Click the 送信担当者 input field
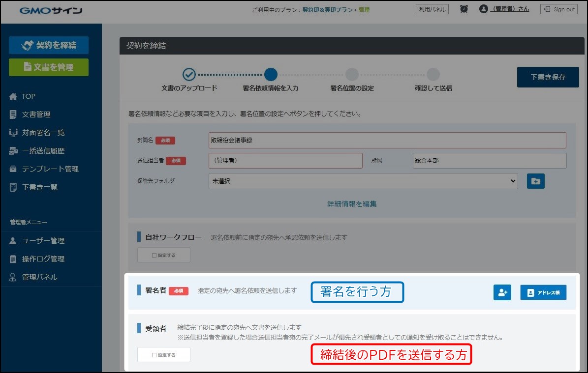This screenshot has height=373, width=588. tap(285, 160)
